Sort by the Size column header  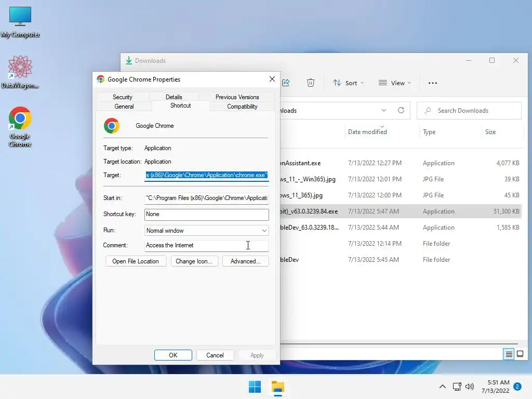pyautogui.click(x=490, y=131)
